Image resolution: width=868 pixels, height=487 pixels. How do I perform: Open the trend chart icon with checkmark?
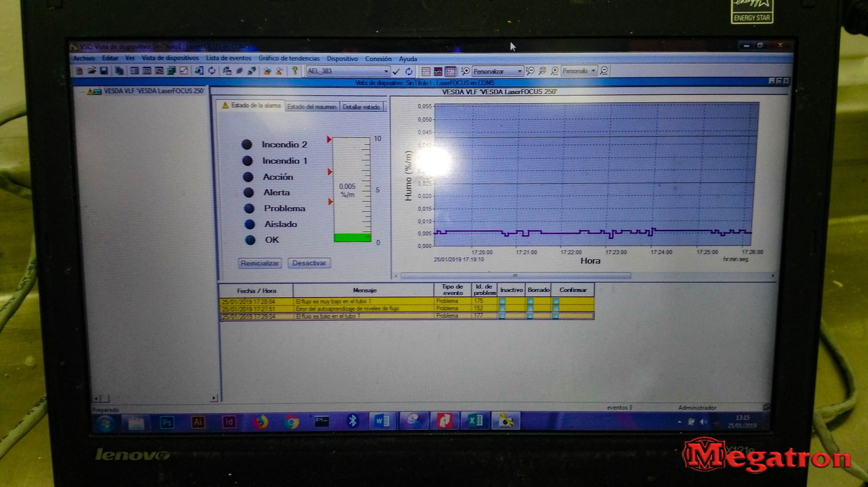tap(184, 71)
